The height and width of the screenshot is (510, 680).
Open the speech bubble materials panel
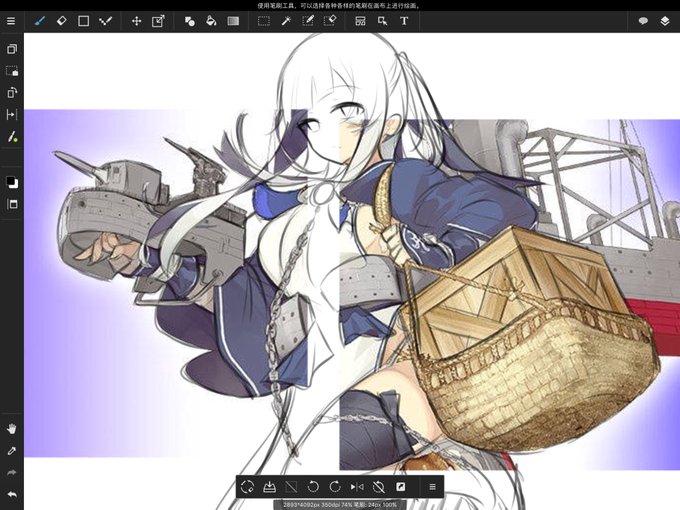(x=643, y=21)
